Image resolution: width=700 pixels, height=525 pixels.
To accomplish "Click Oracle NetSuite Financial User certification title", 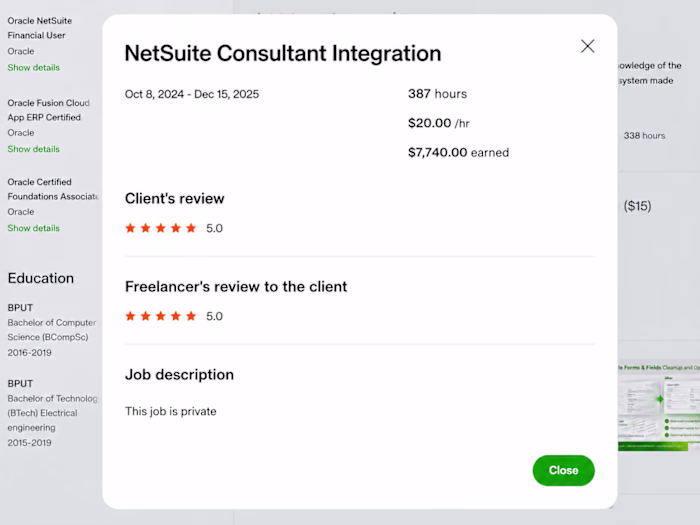I will pyautogui.click(x=39, y=28).
